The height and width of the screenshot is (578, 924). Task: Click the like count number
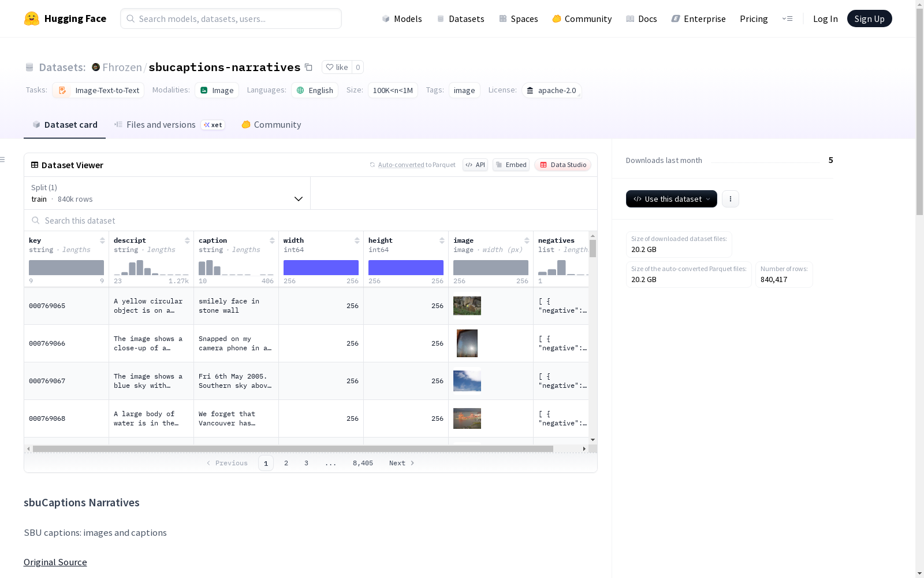coord(358,67)
